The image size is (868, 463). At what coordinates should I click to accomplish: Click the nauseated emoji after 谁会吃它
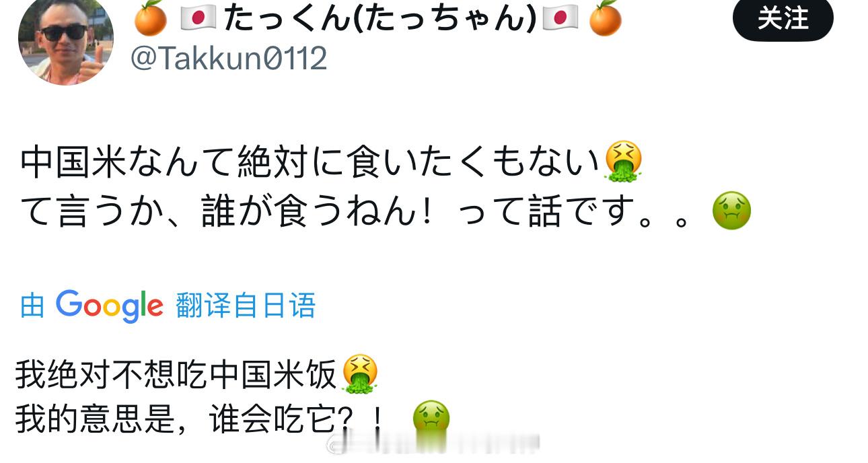click(x=431, y=420)
